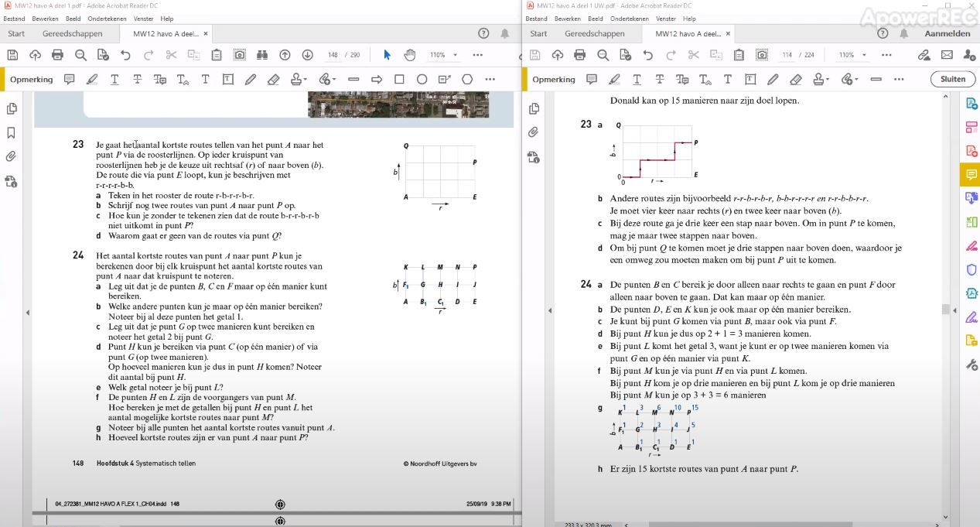Click the vertical scrollbar in the right window

tap(945, 310)
